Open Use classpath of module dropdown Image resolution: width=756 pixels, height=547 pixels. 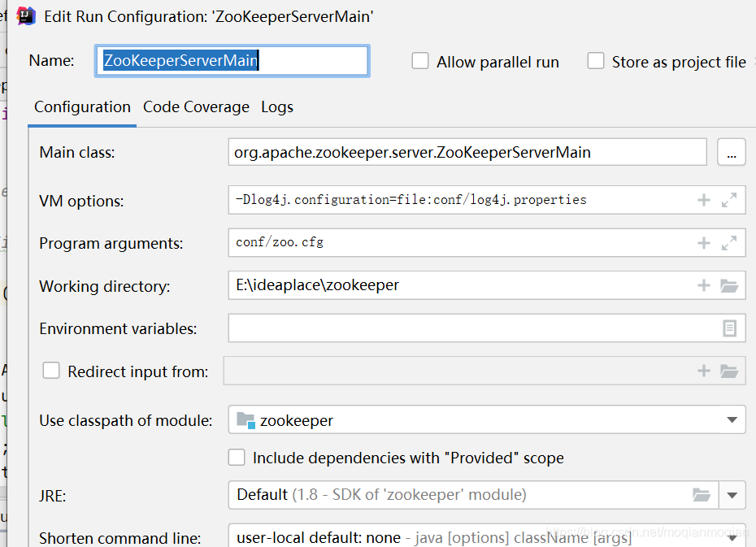tap(732, 420)
